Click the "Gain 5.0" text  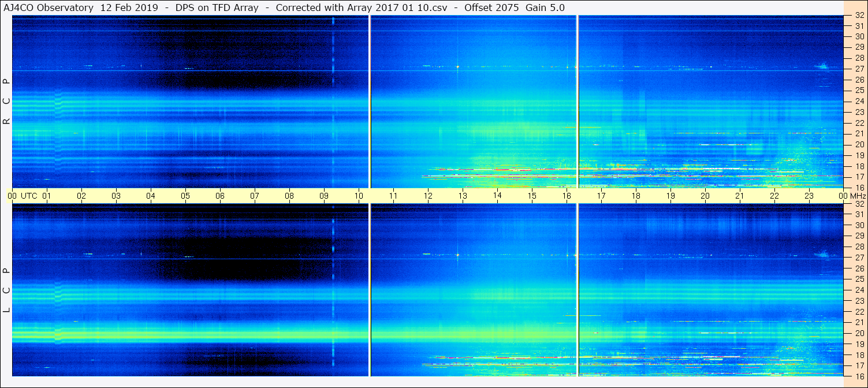click(x=545, y=8)
